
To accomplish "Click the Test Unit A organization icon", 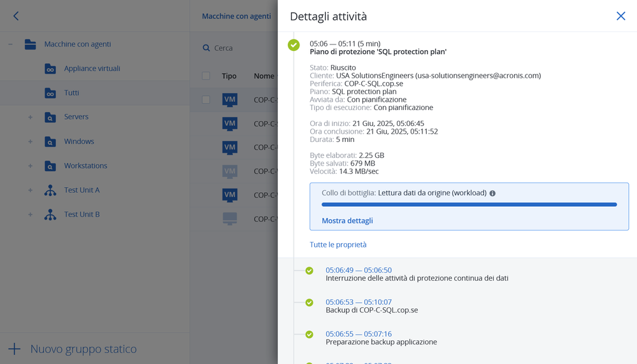I will (50, 190).
